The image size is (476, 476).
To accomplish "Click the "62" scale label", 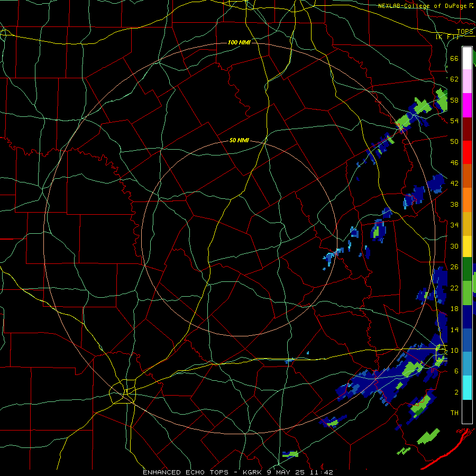I will tap(454, 79).
